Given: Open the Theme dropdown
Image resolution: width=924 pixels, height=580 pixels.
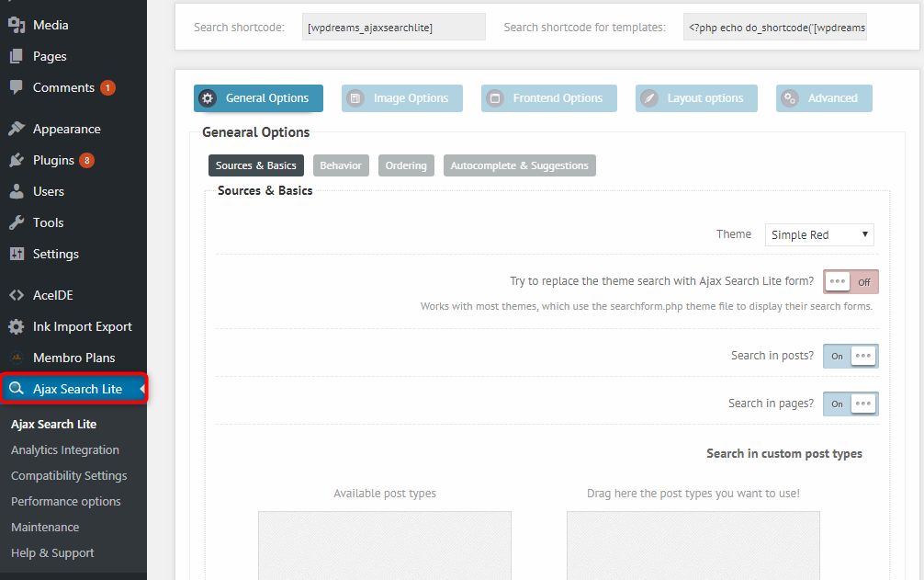Looking at the screenshot, I should [819, 234].
